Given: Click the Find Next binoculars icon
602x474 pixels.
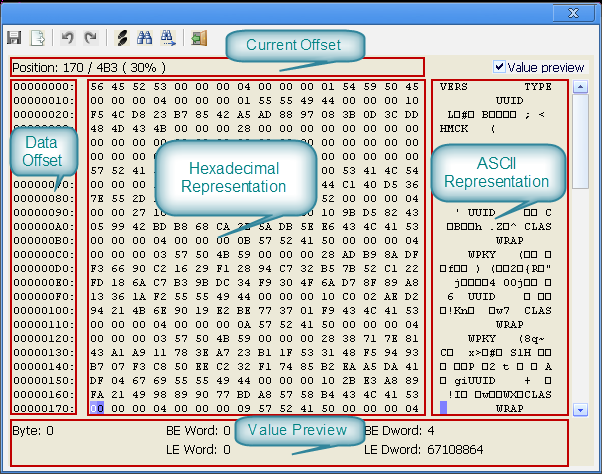Looking at the screenshot, I should [167, 39].
